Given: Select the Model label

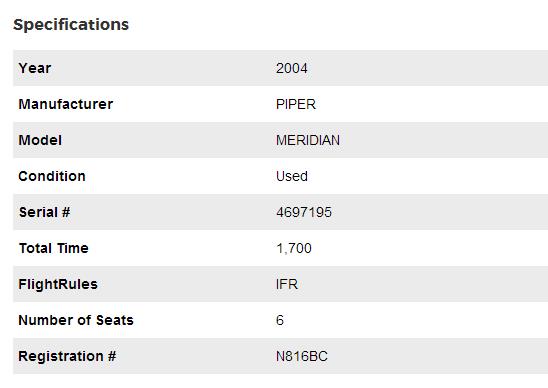Looking at the screenshot, I should click(x=40, y=140).
